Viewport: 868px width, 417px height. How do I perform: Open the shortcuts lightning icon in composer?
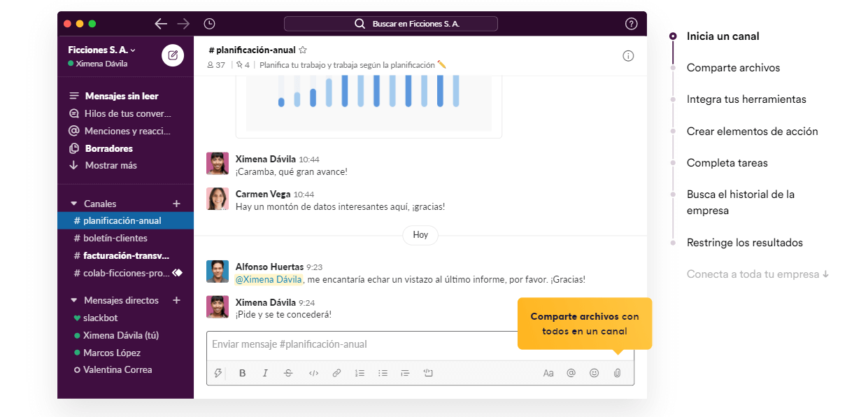218,373
